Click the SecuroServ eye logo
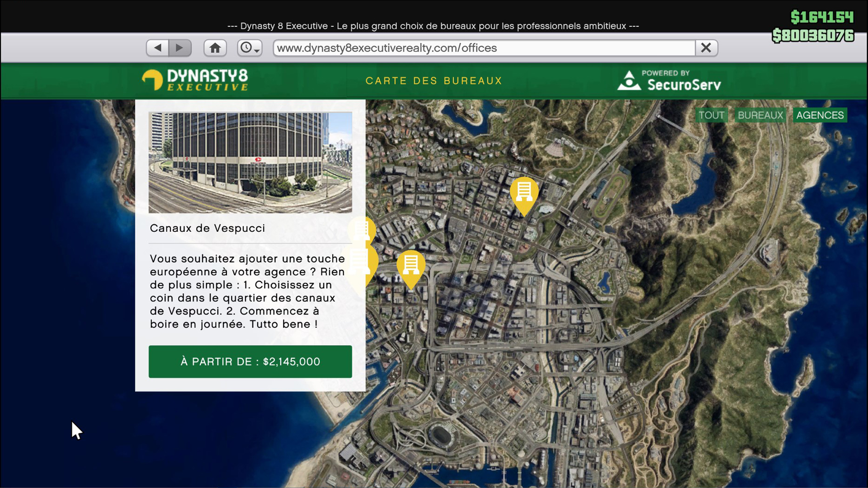This screenshot has height=488, width=868. point(629,80)
